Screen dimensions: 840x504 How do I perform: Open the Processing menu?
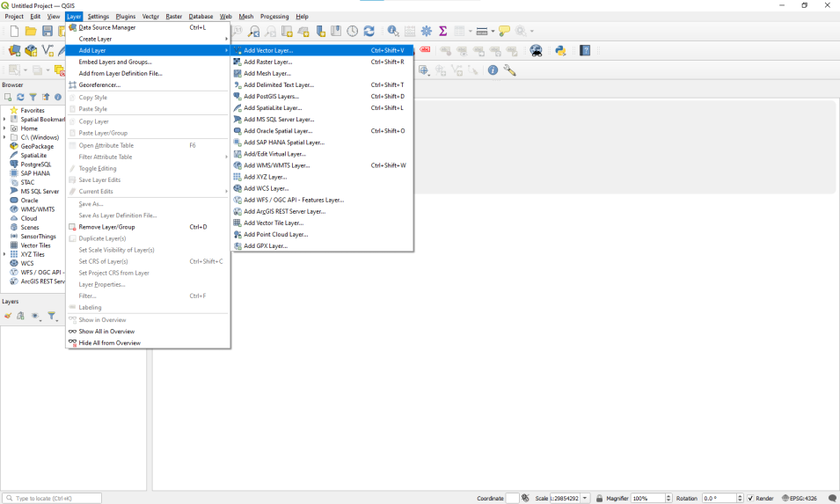tap(274, 17)
